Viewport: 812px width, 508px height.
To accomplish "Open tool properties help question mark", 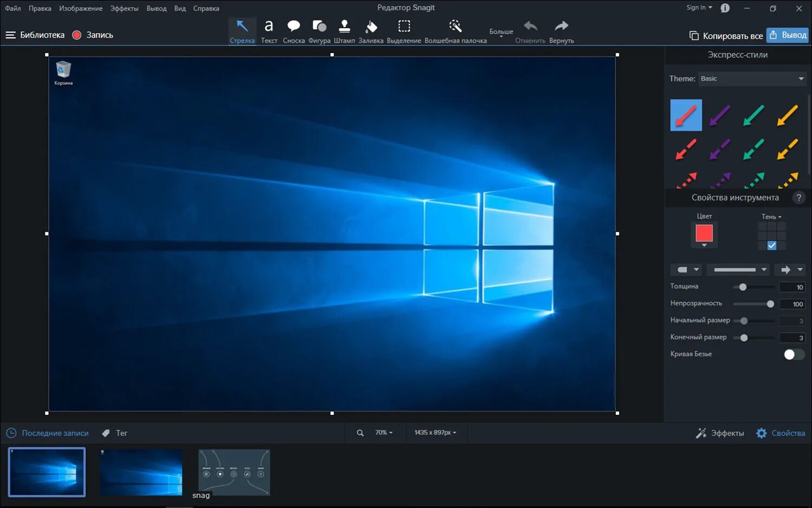I will point(798,198).
